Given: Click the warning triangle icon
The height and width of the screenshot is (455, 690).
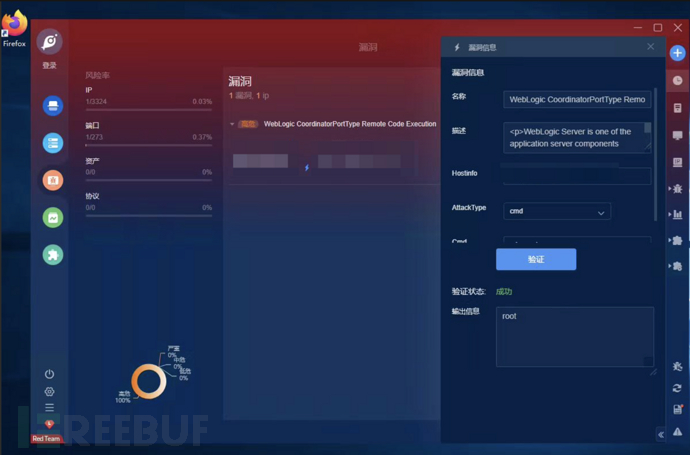Looking at the screenshot, I should coord(678,431).
